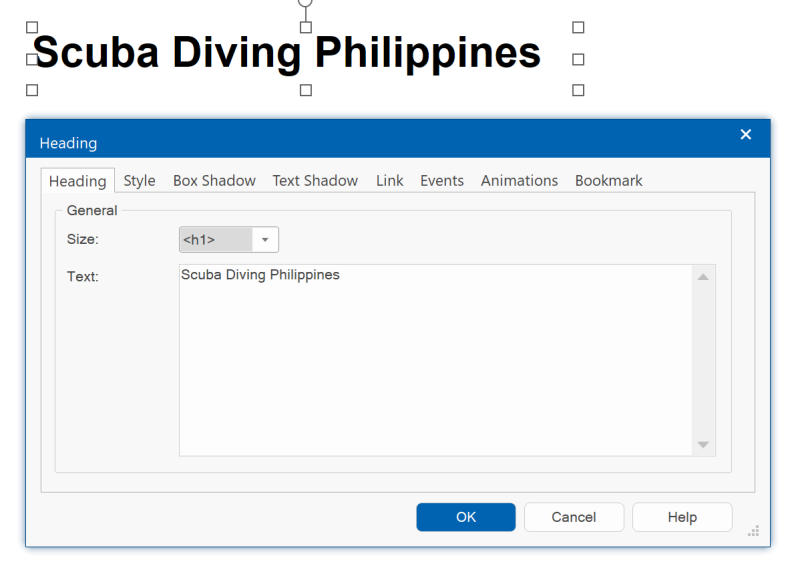This screenshot has height=572, width=800.
Task: Open the Bookmark tab
Action: [608, 181]
